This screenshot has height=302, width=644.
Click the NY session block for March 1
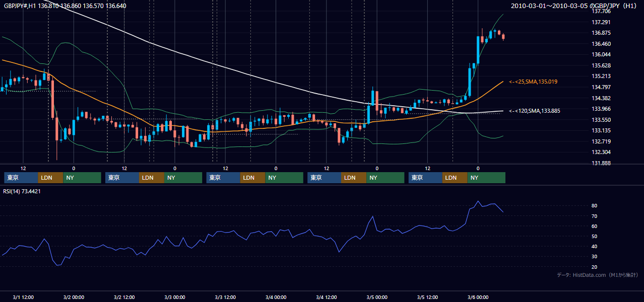[x=82, y=178]
